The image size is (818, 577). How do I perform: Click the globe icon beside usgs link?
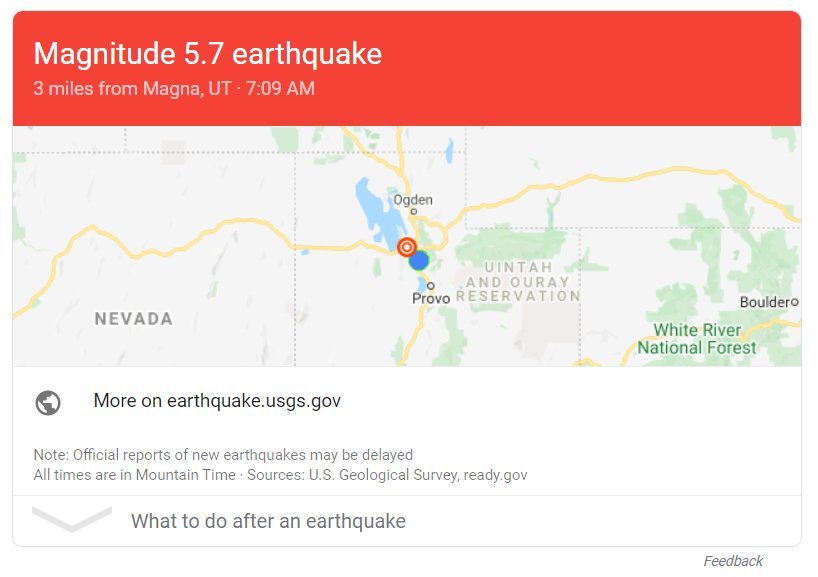click(48, 403)
